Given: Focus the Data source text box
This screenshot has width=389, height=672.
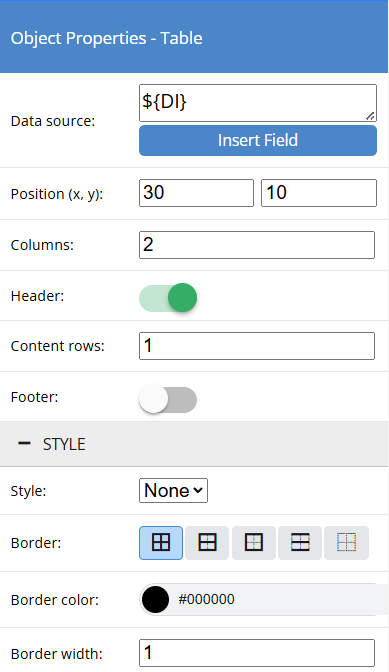Looking at the screenshot, I should (258, 103).
